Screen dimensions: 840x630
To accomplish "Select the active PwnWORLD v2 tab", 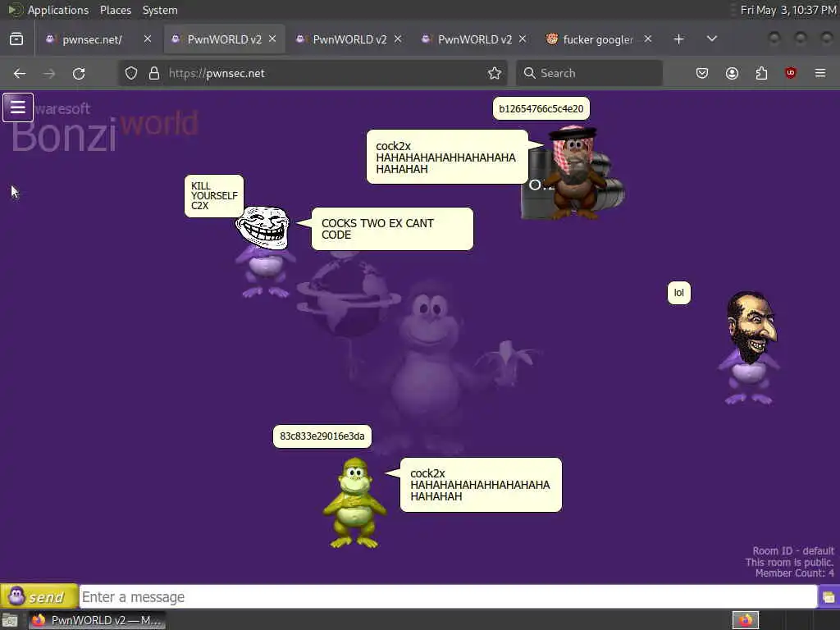I will tap(224, 39).
